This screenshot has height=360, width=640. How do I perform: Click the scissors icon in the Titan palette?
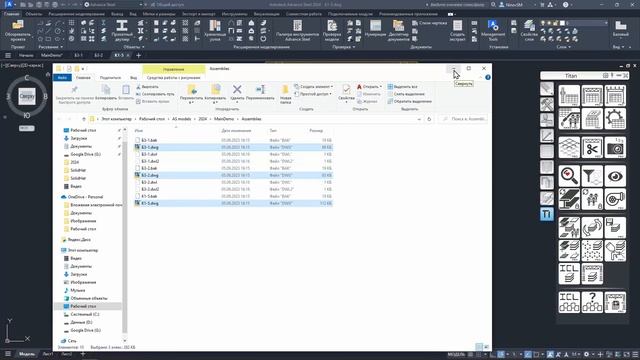click(x=592, y=148)
